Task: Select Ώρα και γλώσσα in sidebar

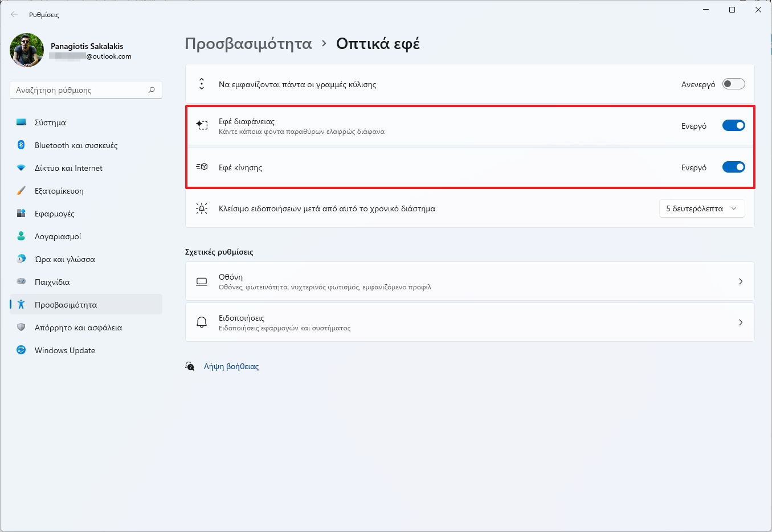Action: (64, 259)
